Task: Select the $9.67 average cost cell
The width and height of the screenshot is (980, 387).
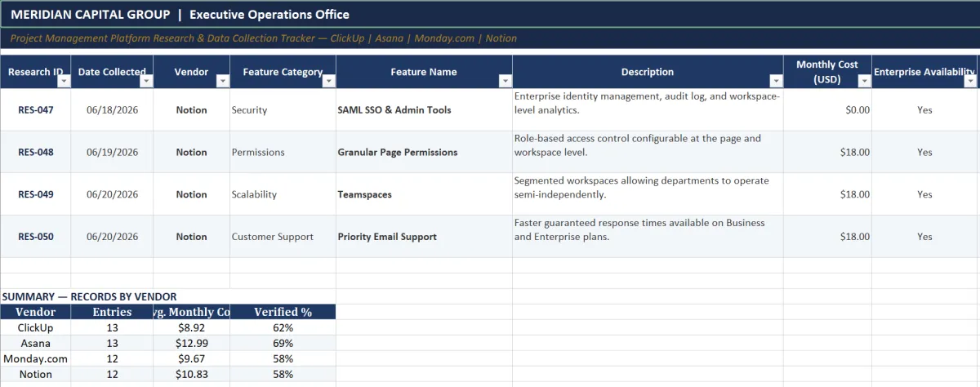Action: (191, 358)
